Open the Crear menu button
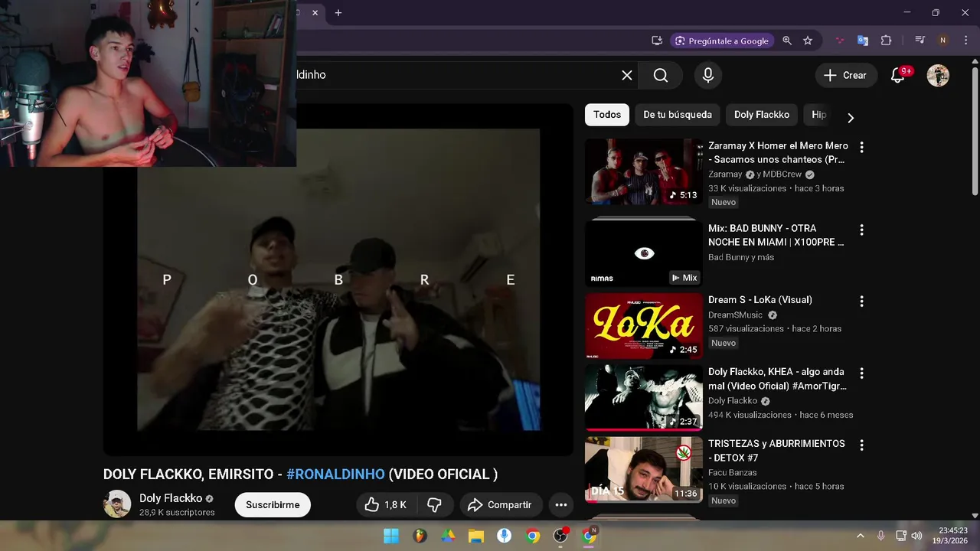 coord(845,75)
